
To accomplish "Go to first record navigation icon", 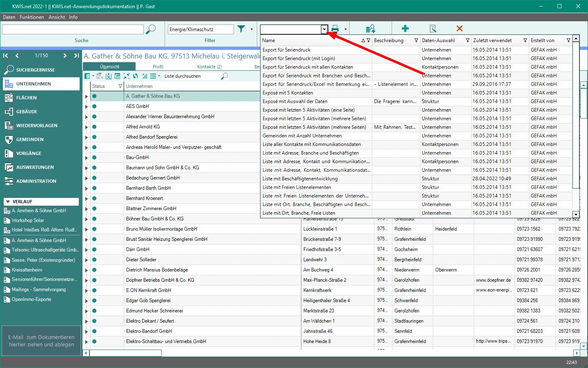I will pyautogui.click(x=6, y=56).
